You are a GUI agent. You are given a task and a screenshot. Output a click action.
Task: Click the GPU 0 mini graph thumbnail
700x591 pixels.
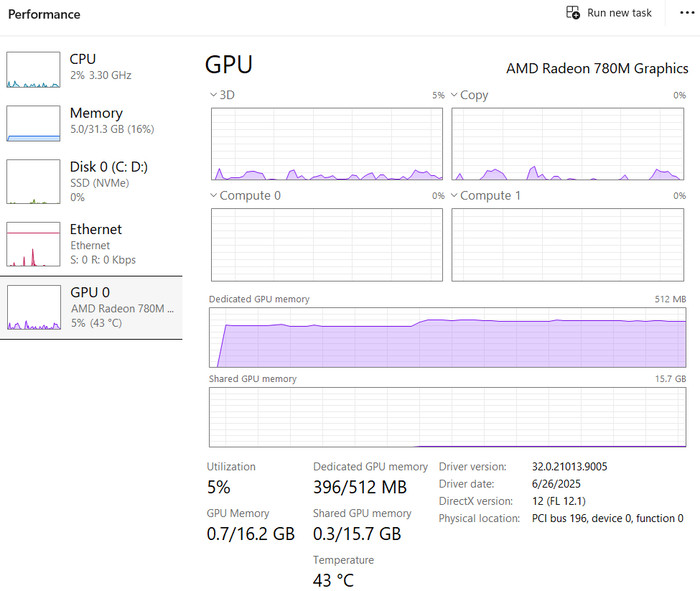[x=33, y=307]
